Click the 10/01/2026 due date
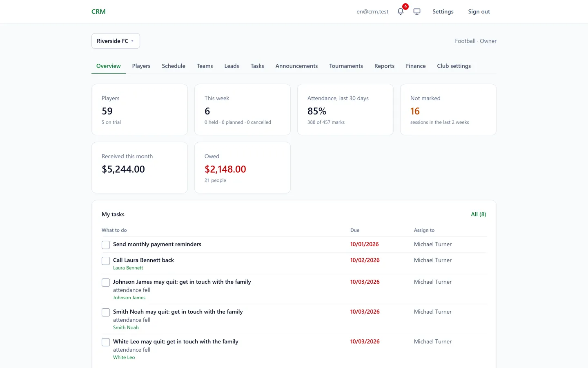 coord(364,244)
